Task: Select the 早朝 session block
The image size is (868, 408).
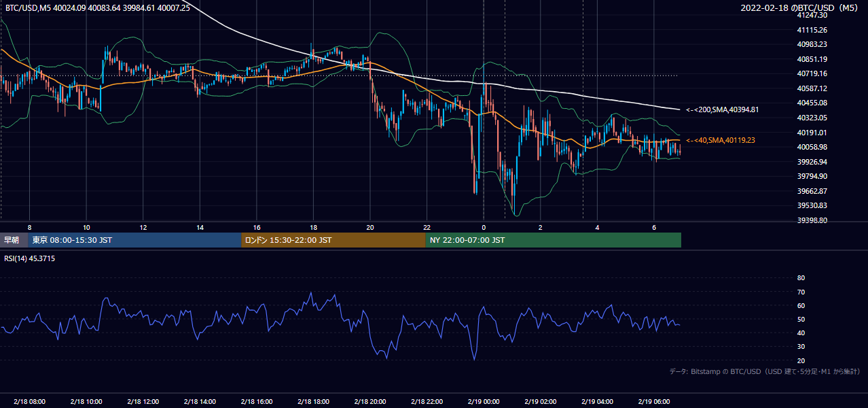Action: (x=14, y=240)
